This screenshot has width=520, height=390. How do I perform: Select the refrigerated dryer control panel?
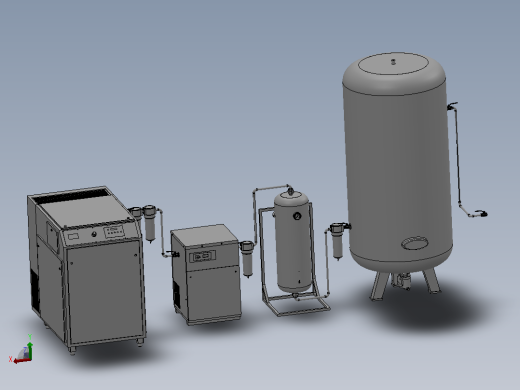click(x=204, y=256)
